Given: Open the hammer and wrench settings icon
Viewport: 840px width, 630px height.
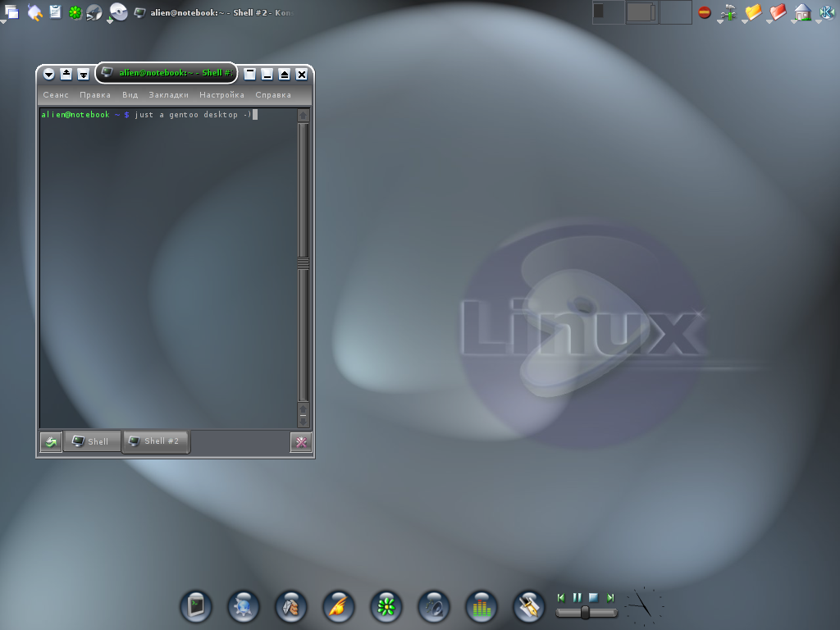Looking at the screenshot, I should coord(728,11).
